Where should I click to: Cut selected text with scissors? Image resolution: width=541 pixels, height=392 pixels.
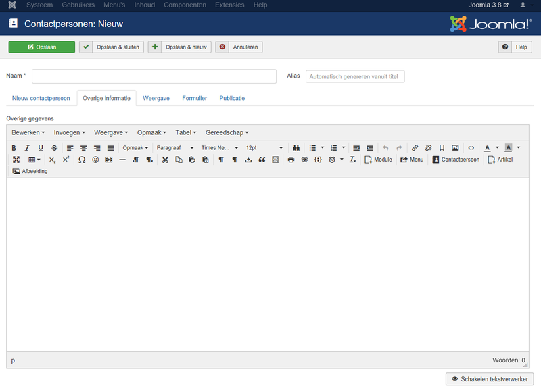coord(165,160)
